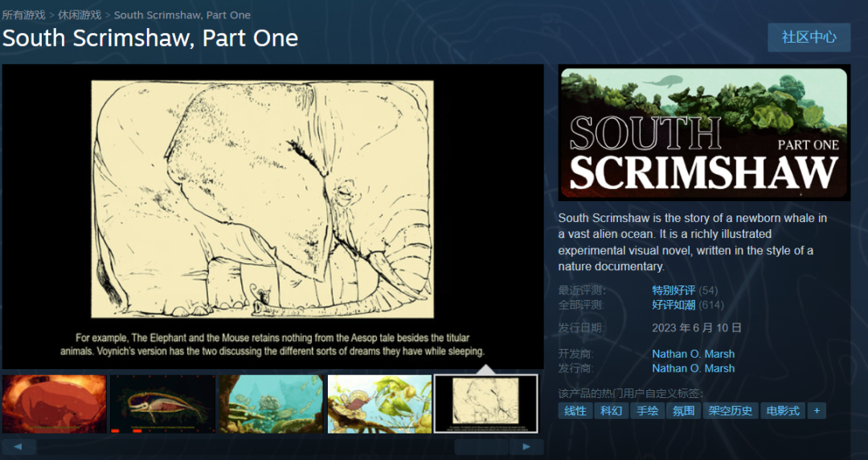Open recent reviews 特别好评 link
Screen dimensions: 868x460
coord(674,290)
